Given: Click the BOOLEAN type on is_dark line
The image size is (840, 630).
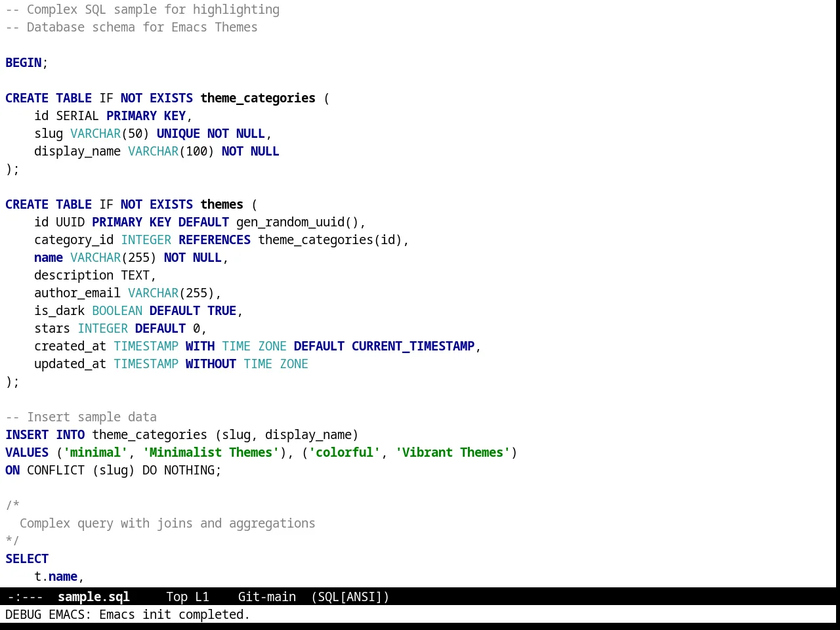Looking at the screenshot, I should coord(117,310).
